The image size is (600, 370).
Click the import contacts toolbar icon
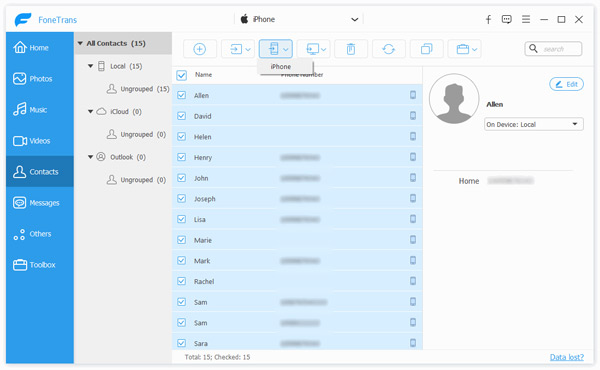click(x=236, y=49)
